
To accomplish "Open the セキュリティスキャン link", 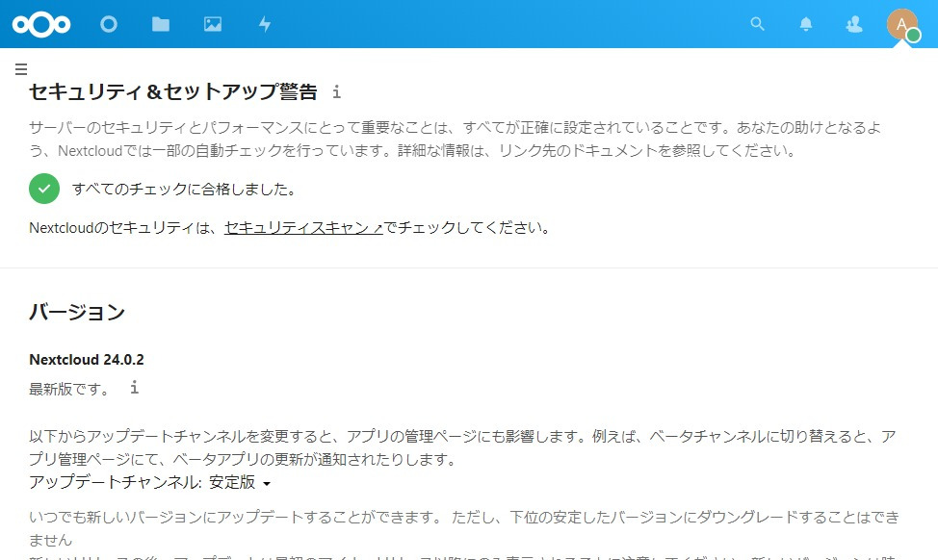I will pos(303,228).
